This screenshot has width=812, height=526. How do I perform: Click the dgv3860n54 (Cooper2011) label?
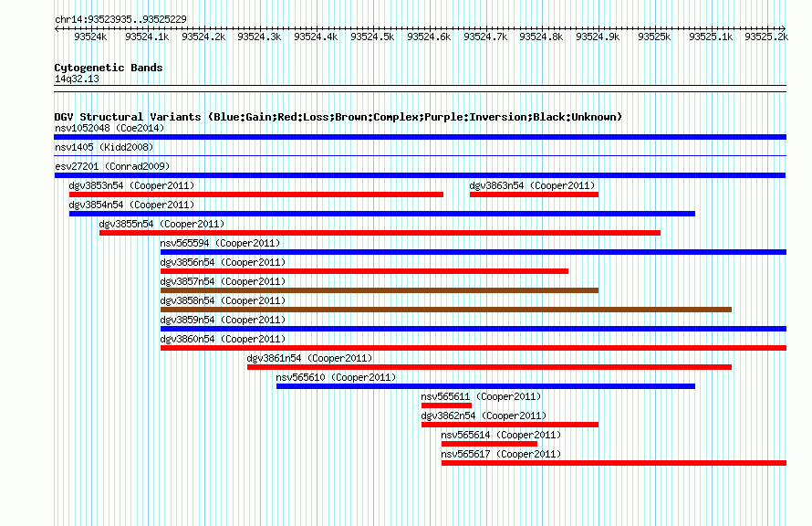[x=223, y=339]
